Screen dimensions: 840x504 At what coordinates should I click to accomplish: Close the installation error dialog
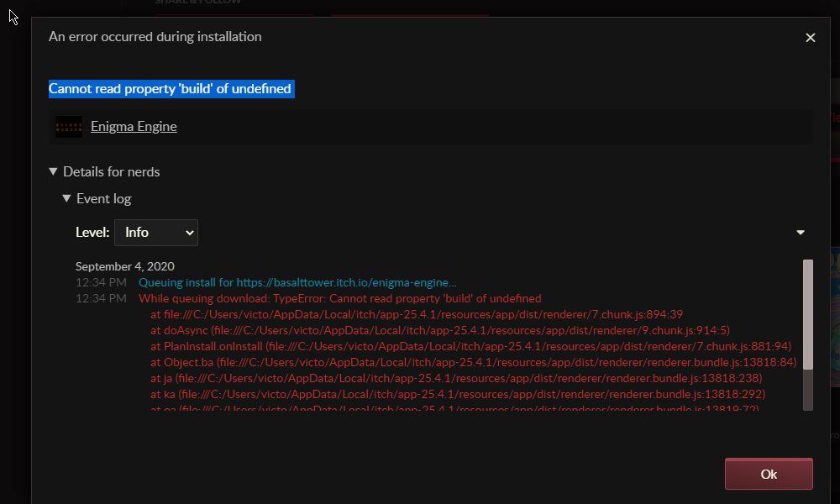pos(811,38)
